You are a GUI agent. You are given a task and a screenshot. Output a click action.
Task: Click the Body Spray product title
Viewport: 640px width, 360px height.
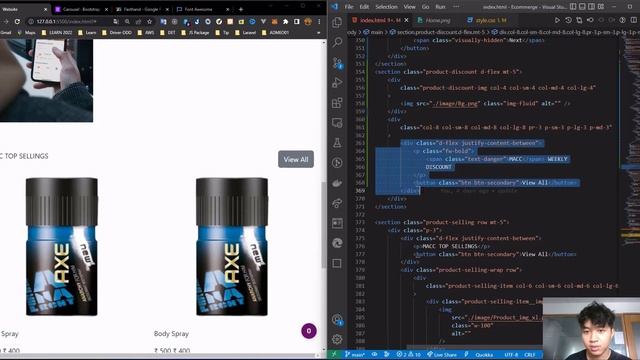pos(171,333)
